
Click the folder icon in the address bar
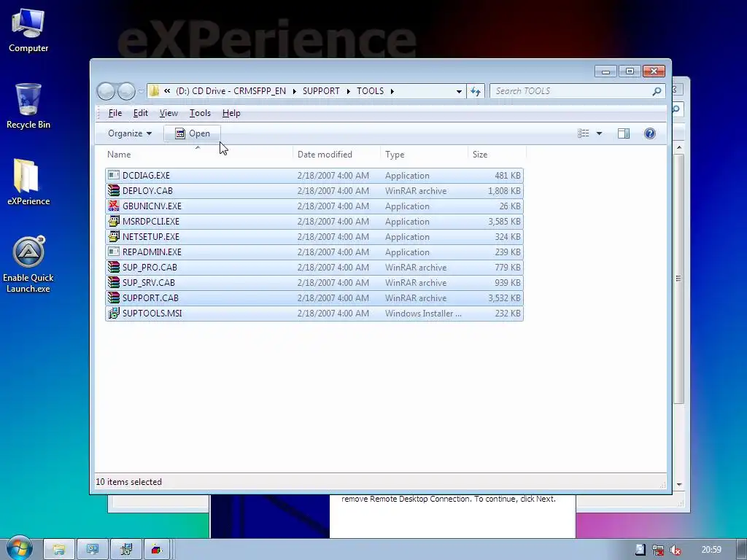click(x=154, y=91)
